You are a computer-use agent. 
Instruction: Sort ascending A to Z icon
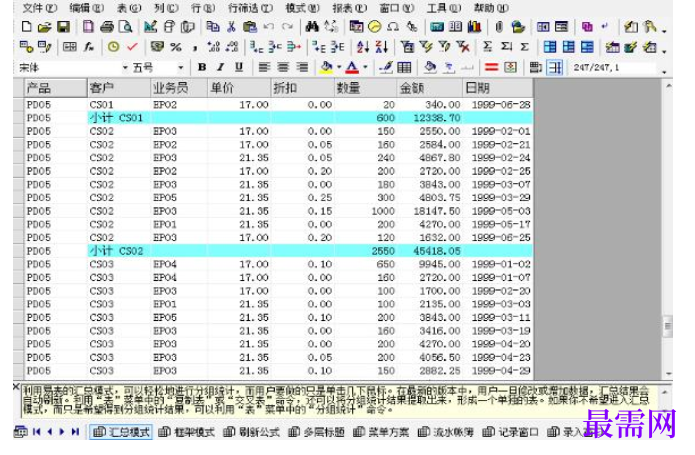pyautogui.click(x=362, y=47)
